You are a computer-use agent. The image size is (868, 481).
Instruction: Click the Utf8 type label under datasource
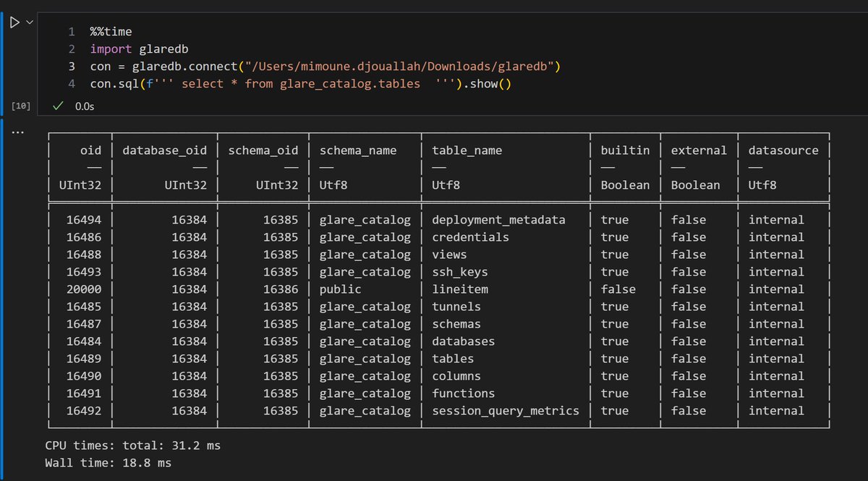click(762, 185)
